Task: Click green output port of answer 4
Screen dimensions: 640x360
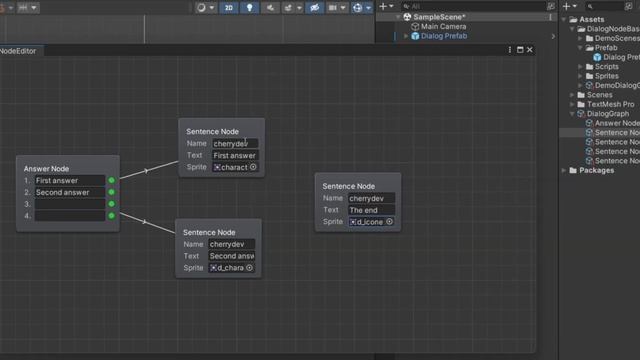Action: (x=111, y=216)
